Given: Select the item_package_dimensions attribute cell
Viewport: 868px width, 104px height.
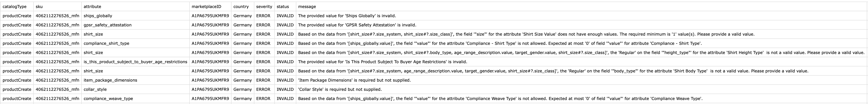Looking at the screenshot, I should [110, 81].
